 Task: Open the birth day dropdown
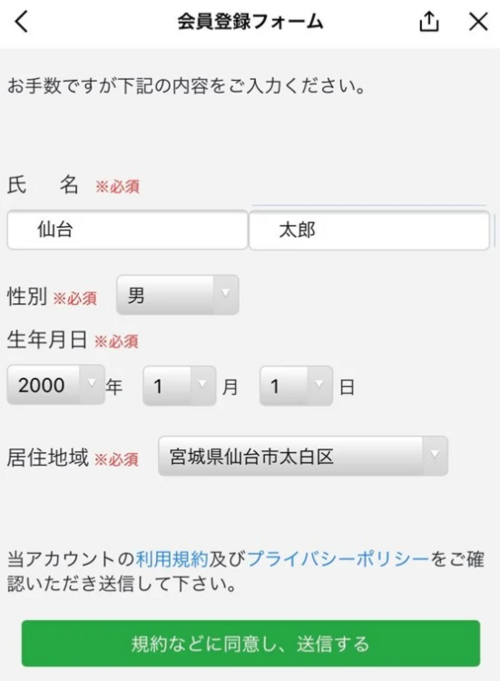pos(296,386)
